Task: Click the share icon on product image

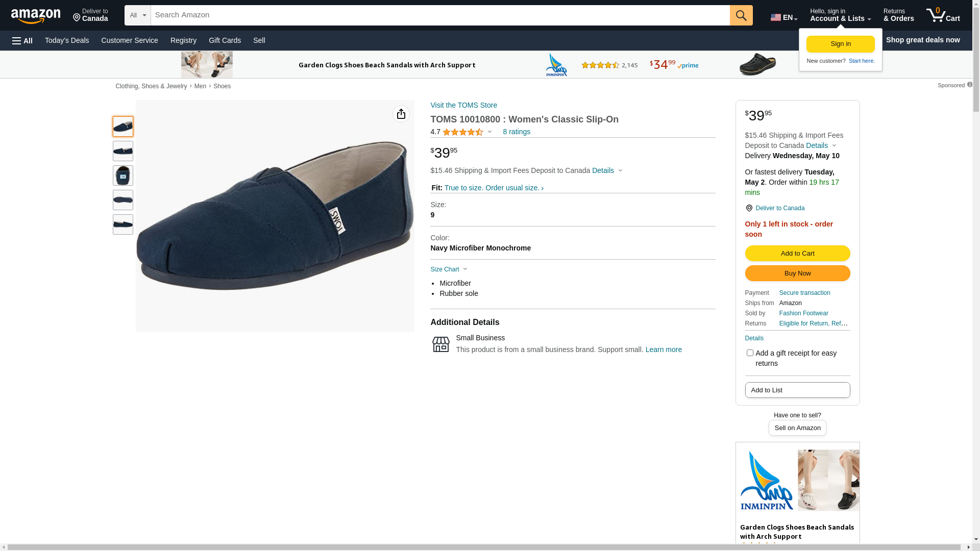Action: tap(401, 114)
